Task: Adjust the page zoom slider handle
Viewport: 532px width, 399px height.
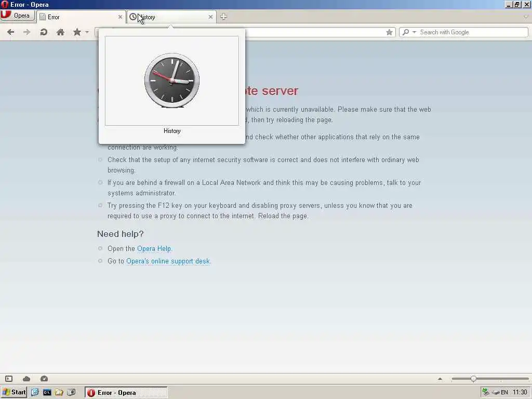Action: [473, 379]
